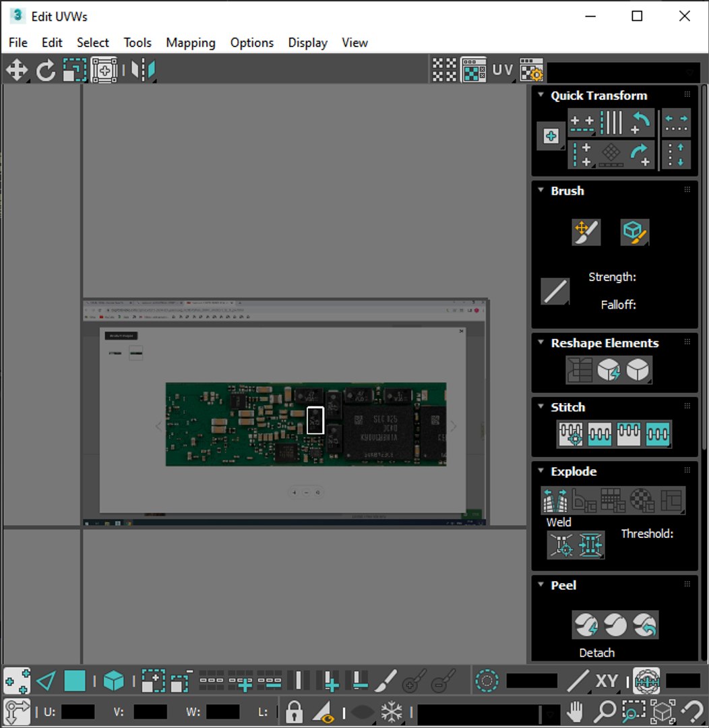Rotate selection counterclockwise 90 degrees
The image size is (709, 728).
tap(640, 123)
